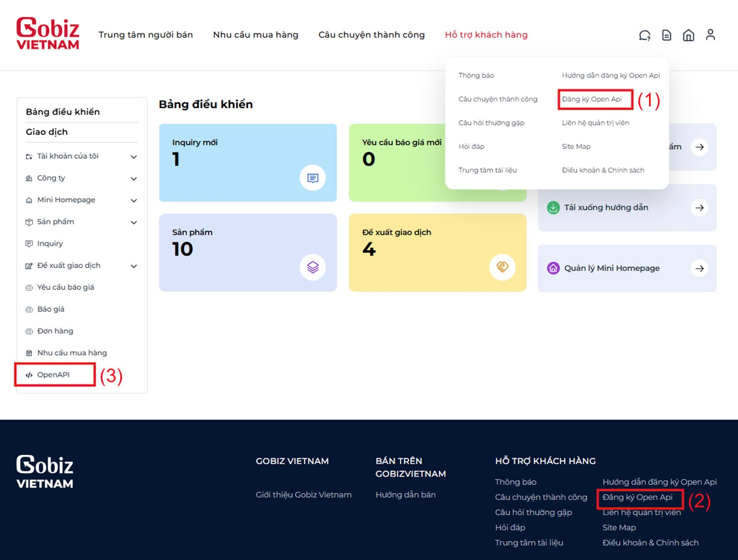Open the user profile icon top right
Screen dimensions: 738x560
pyautogui.click(x=711, y=35)
